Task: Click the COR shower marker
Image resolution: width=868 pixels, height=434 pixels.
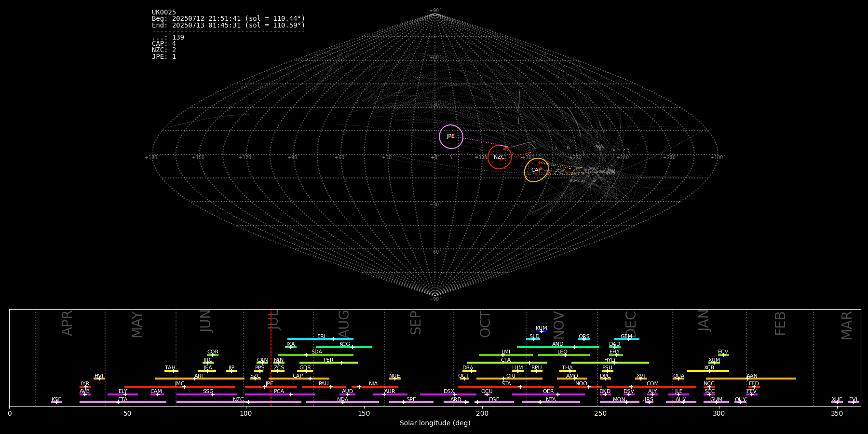Action: [213, 354]
